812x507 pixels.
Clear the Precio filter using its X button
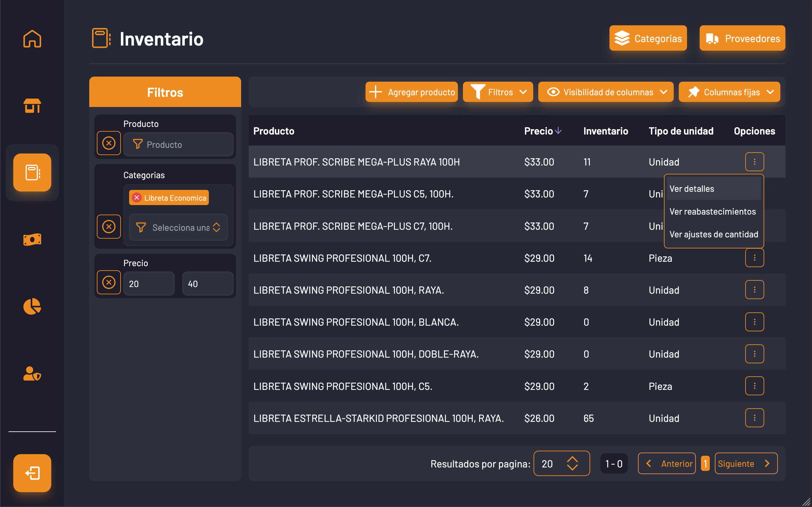coord(109,283)
